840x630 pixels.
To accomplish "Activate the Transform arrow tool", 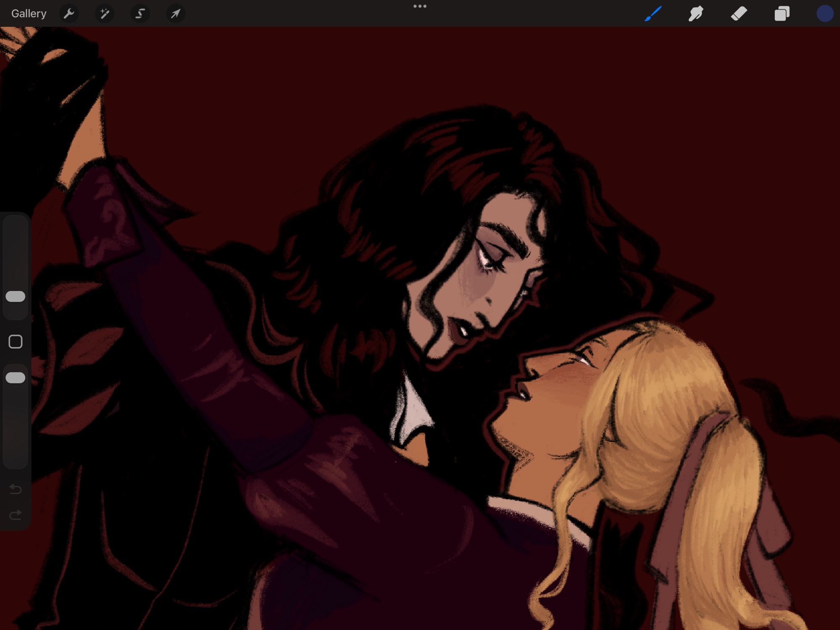I will tap(176, 14).
